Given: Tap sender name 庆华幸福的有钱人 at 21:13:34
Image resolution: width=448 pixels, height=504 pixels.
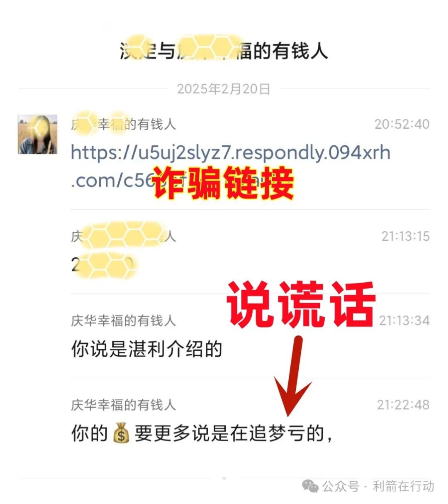Looking at the screenshot, I should [123, 321].
